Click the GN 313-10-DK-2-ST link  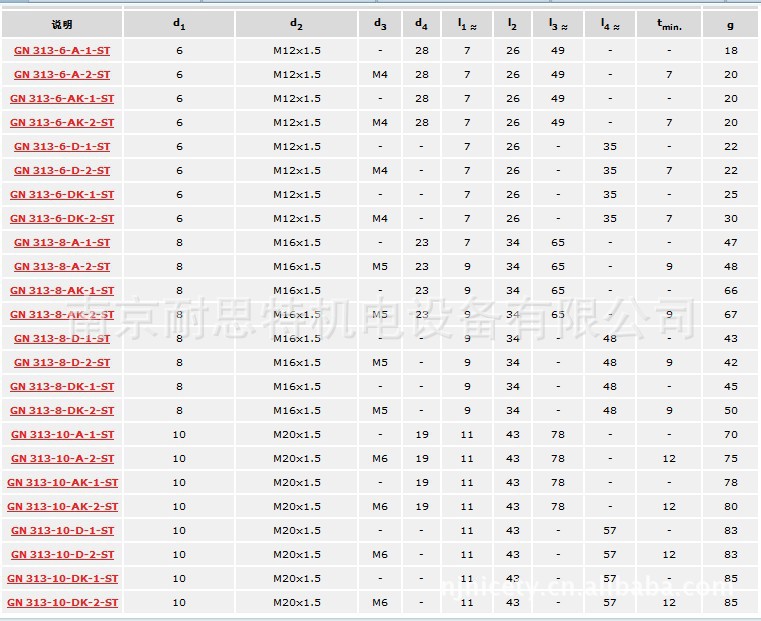coord(62,603)
